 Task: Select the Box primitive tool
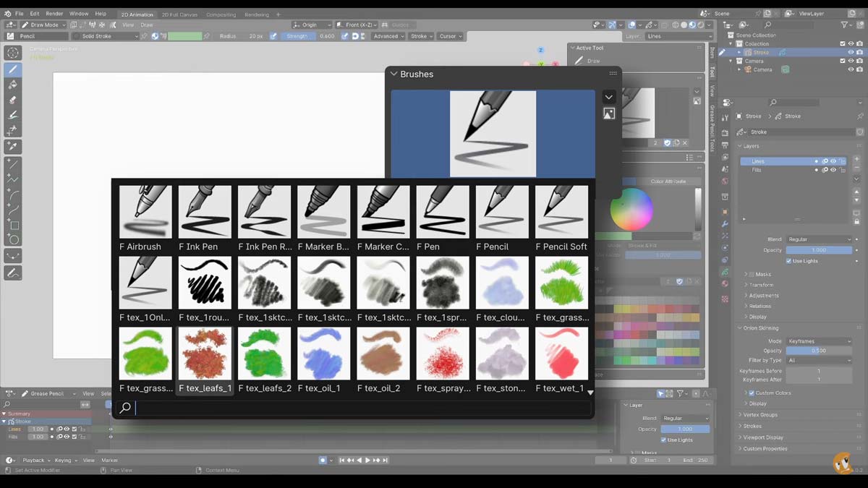(x=12, y=222)
